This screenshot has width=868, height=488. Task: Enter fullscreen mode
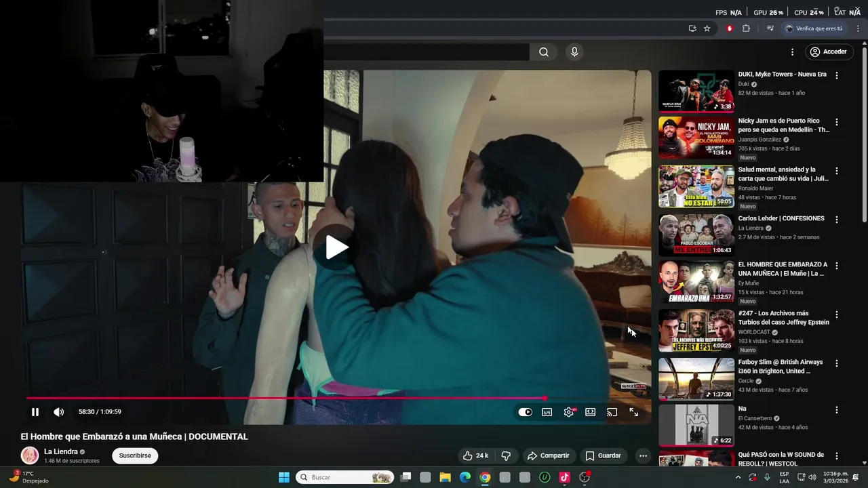pyautogui.click(x=633, y=412)
